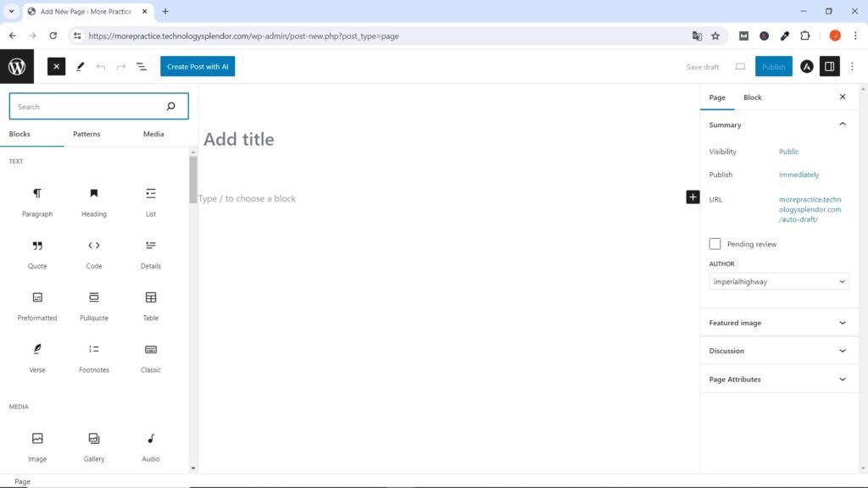
Task: Add a Pullquote block
Action: tap(94, 305)
